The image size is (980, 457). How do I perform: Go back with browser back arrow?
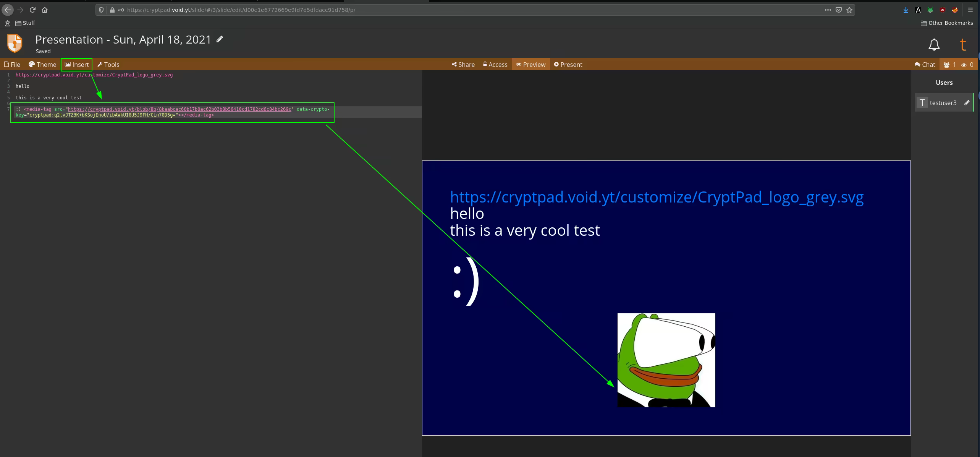point(8,10)
